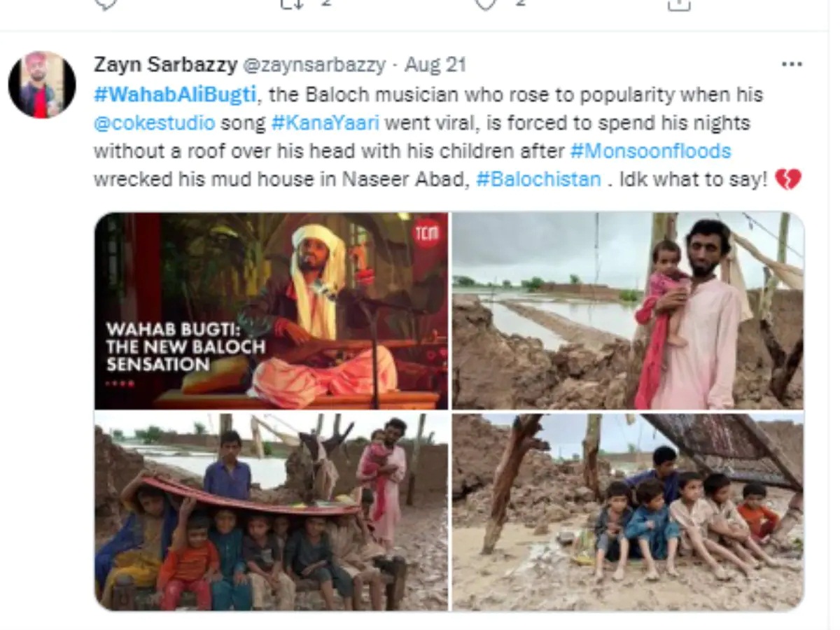Open the @cokestudio mention
Viewport: 840px width, 630px height.
(154, 122)
